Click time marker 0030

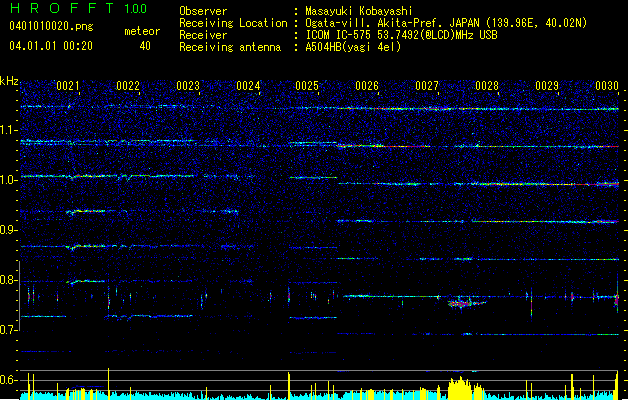[x=607, y=86]
